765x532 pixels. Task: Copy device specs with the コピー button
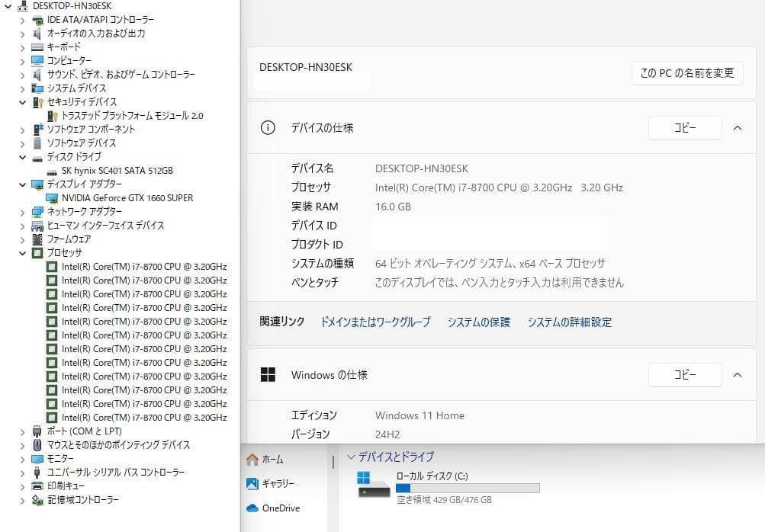point(684,128)
